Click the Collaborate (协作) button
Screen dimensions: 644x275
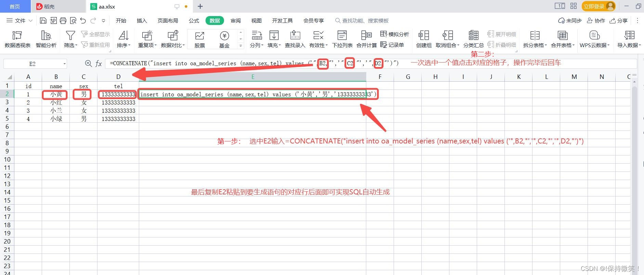[x=596, y=20]
